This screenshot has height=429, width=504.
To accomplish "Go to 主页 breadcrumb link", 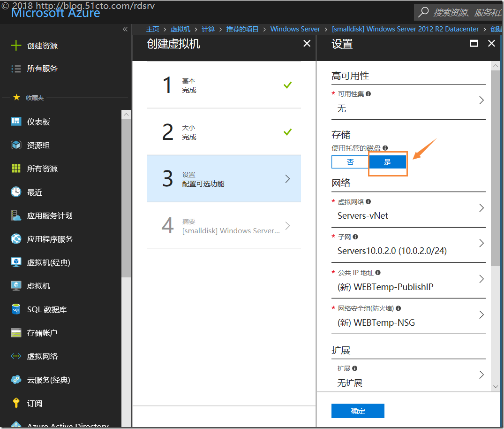I will coord(152,29).
